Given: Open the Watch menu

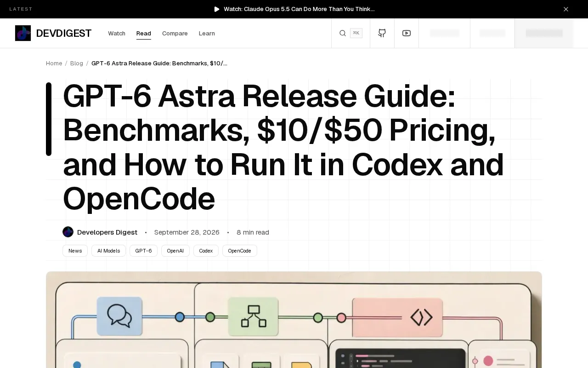Looking at the screenshot, I should [117, 33].
